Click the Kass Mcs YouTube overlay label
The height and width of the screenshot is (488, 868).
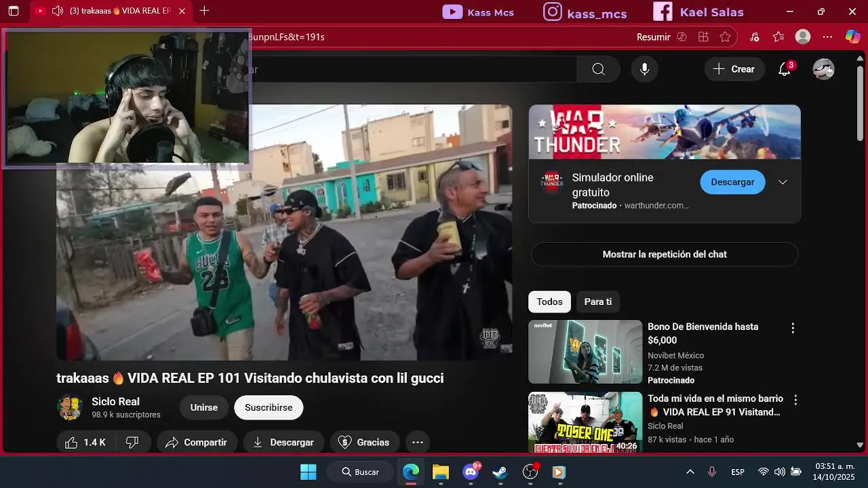[478, 12]
